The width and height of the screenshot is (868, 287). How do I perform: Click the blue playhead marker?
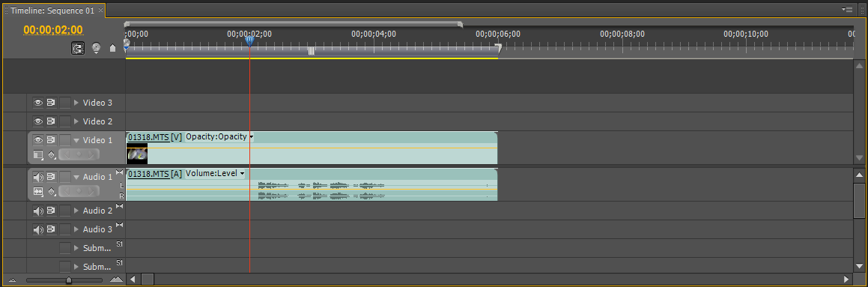click(x=249, y=40)
